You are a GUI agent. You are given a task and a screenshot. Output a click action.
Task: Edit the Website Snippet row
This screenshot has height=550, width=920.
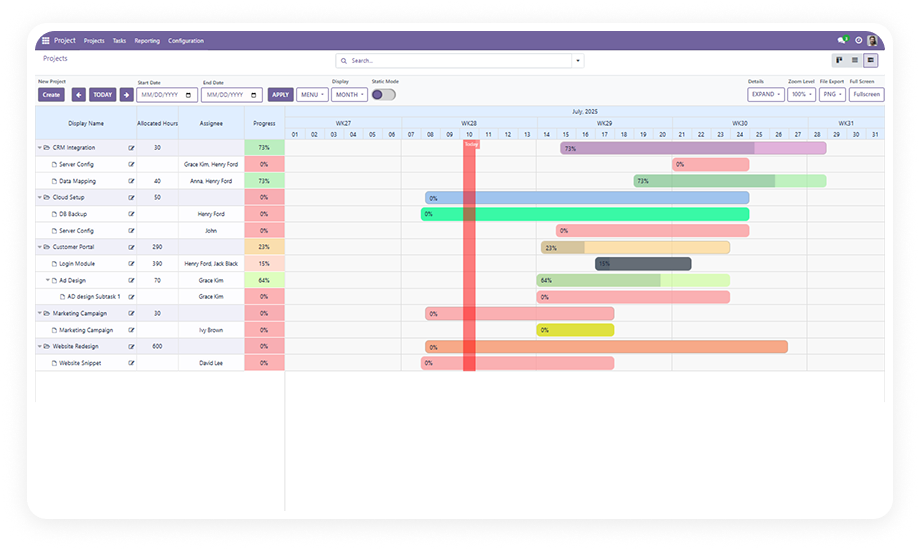pos(131,363)
